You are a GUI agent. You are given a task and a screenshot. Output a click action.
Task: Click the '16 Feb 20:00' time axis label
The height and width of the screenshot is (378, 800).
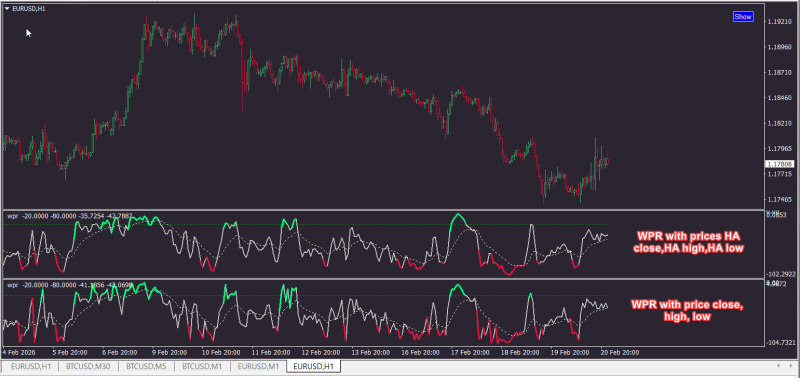pyautogui.click(x=421, y=352)
